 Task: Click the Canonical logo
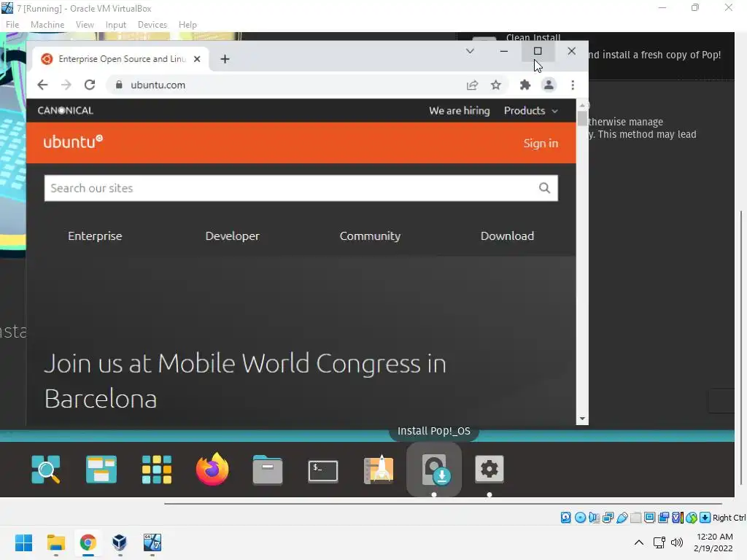pyautogui.click(x=65, y=111)
